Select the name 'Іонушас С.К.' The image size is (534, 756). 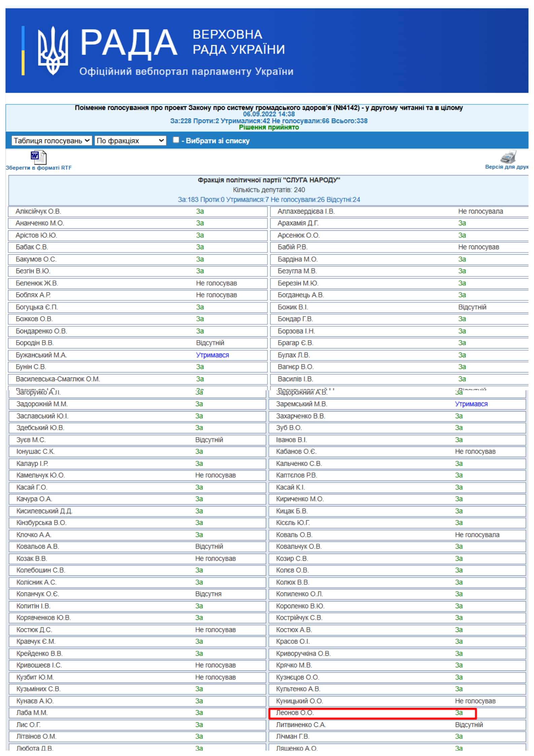pos(35,451)
